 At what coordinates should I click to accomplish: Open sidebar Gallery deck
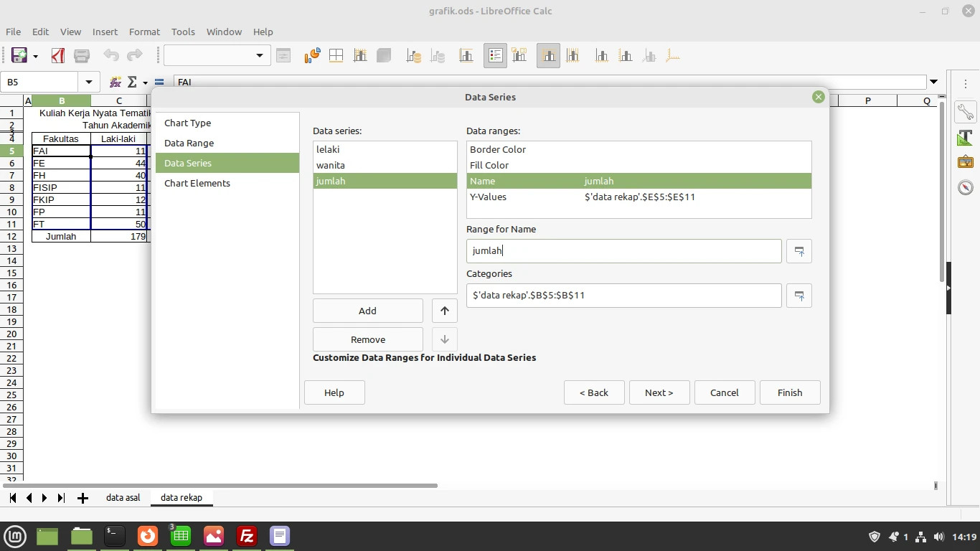tap(965, 162)
